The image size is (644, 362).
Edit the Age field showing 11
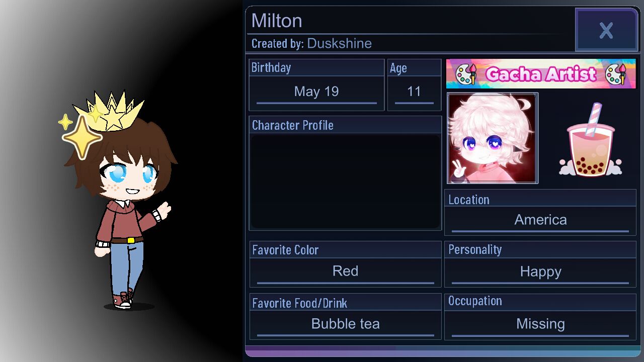(x=414, y=93)
